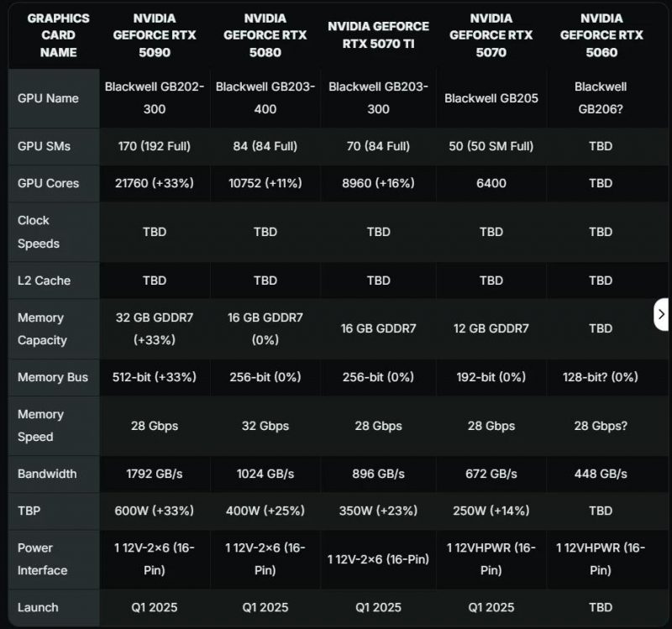672x629 pixels.
Task: Click the 1792 GB/s bandwidth cell
Action: (x=155, y=474)
